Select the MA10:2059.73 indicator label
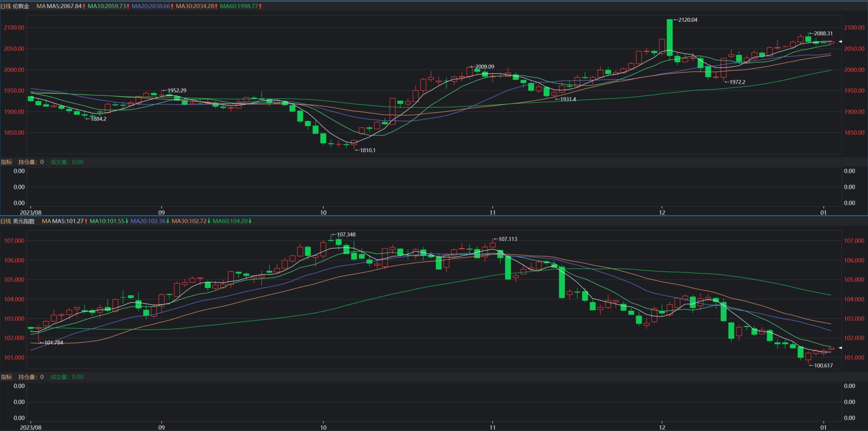 tap(109, 6)
